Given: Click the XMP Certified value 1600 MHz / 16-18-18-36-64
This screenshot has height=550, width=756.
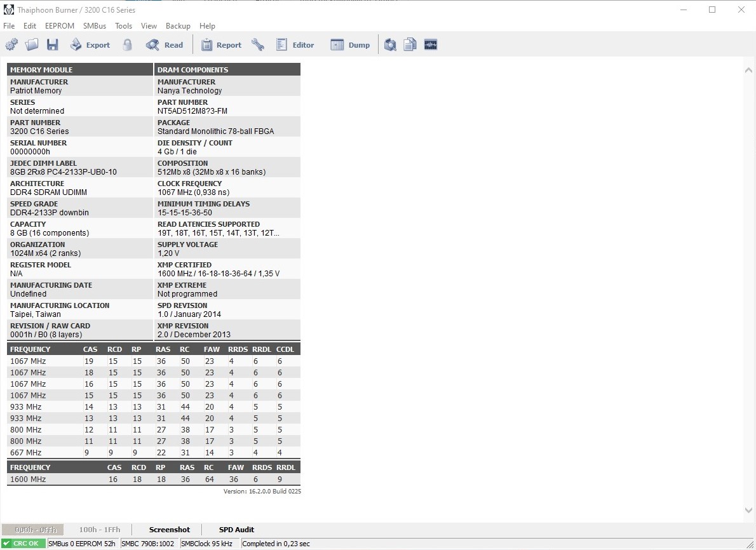Looking at the screenshot, I should click(x=219, y=274).
